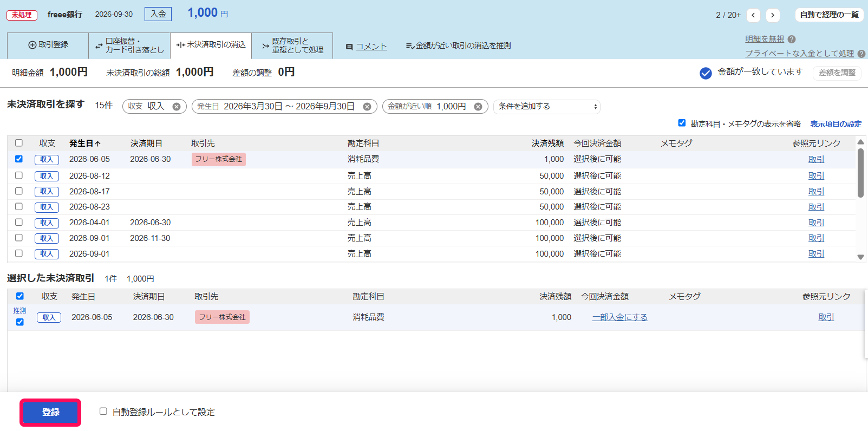
Task: Open 取引 link for 2026-08-12 row
Action: click(x=816, y=176)
